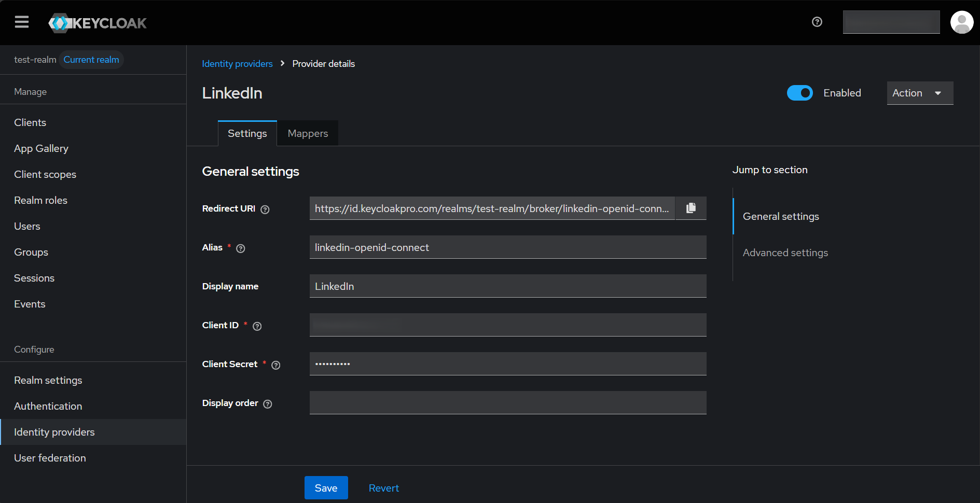Image resolution: width=980 pixels, height=503 pixels.
Task: Switch to the Mappers tab
Action: [x=308, y=133]
